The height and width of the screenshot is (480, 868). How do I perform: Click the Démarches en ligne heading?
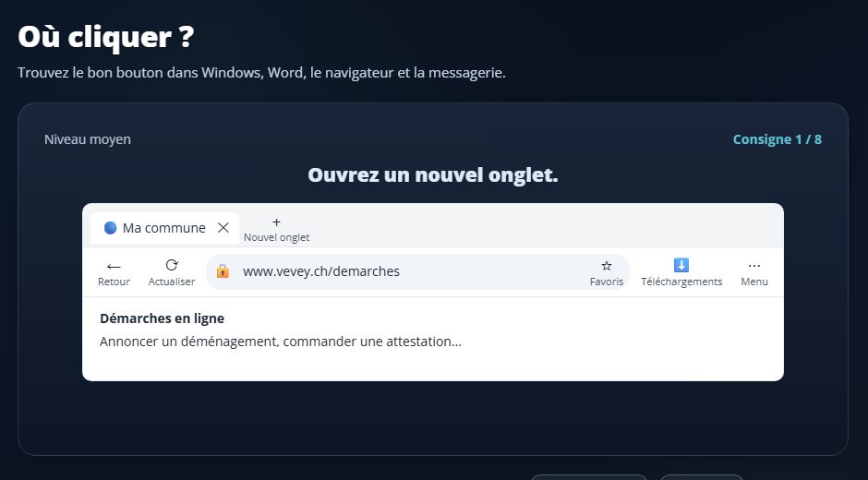(162, 318)
